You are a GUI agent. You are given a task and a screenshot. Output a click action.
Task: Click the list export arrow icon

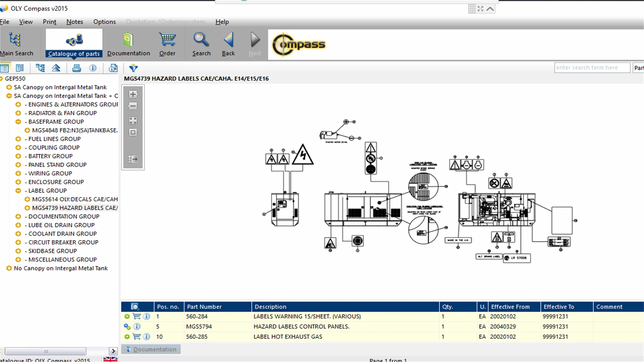point(133,159)
